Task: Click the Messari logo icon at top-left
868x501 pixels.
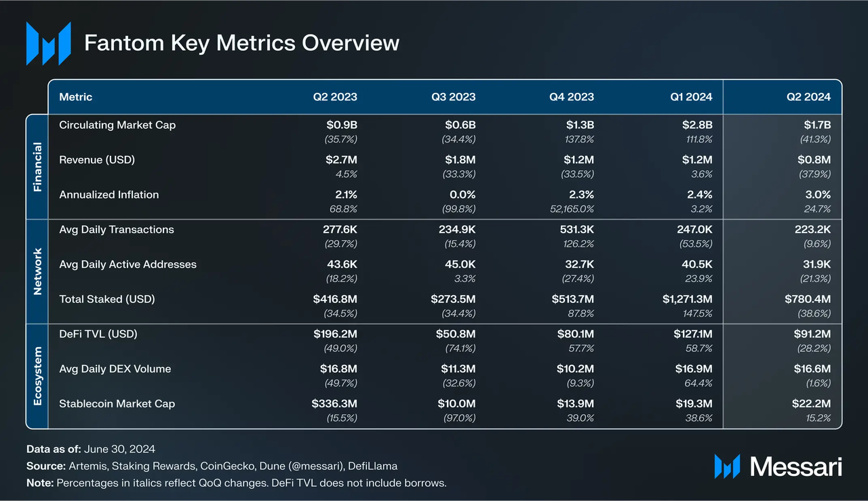Action: click(x=48, y=43)
